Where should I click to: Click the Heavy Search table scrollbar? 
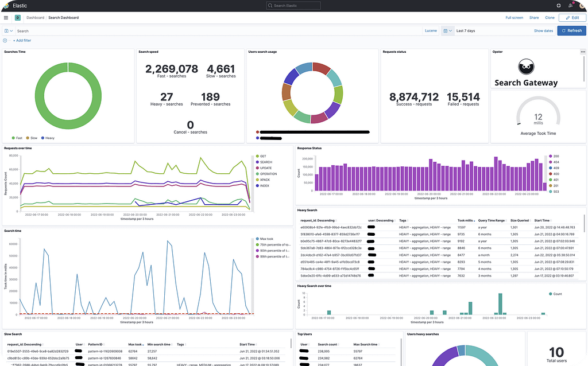point(584,223)
